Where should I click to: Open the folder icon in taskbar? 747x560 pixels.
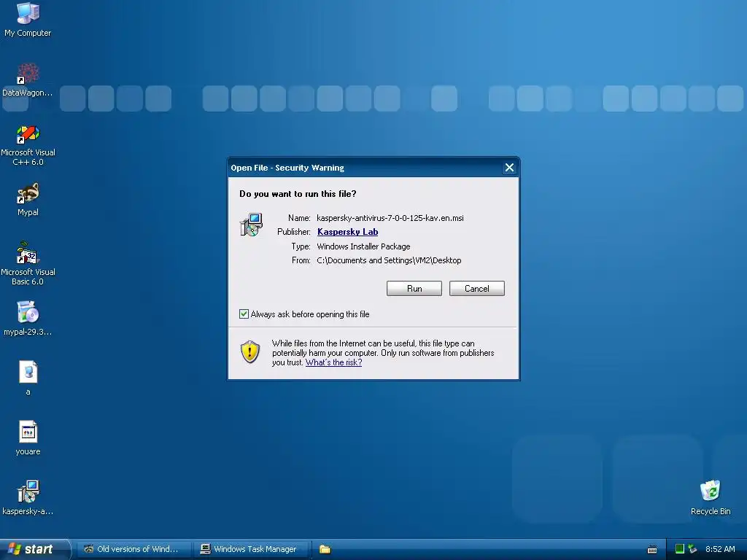[325, 549]
